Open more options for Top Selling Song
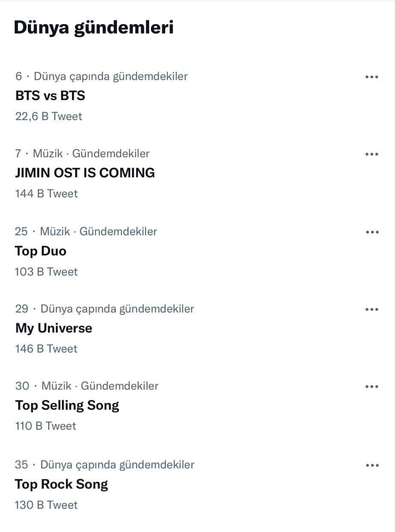This screenshot has height=532, width=395. point(371,387)
